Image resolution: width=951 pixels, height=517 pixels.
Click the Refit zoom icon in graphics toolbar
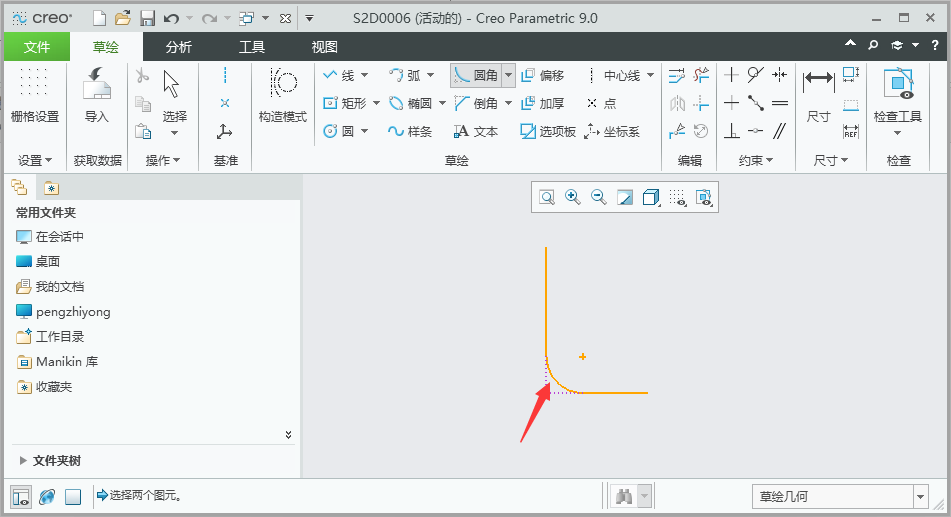(547, 197)
